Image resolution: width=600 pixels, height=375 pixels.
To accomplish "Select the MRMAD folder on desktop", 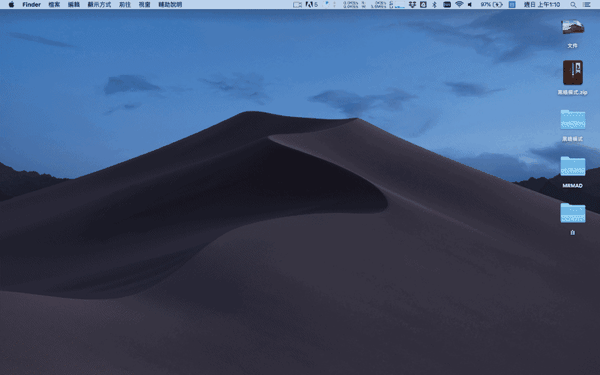I will tap(572, 172).
